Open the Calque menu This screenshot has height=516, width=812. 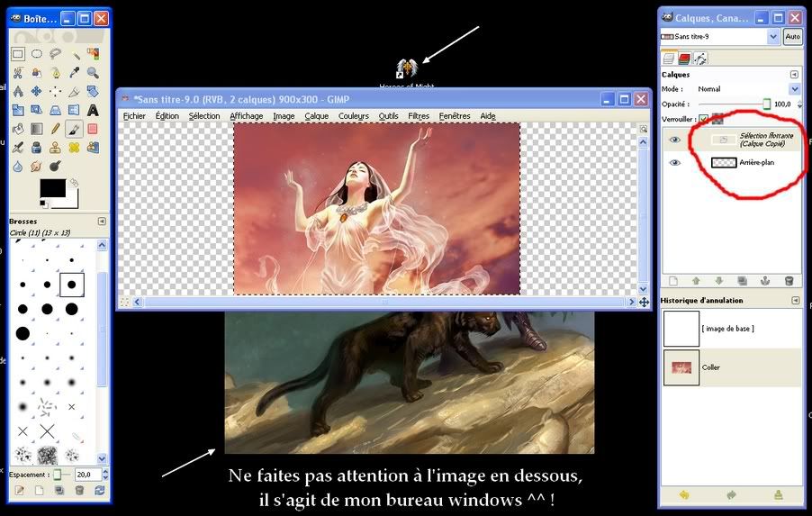[x=316, y=116]
